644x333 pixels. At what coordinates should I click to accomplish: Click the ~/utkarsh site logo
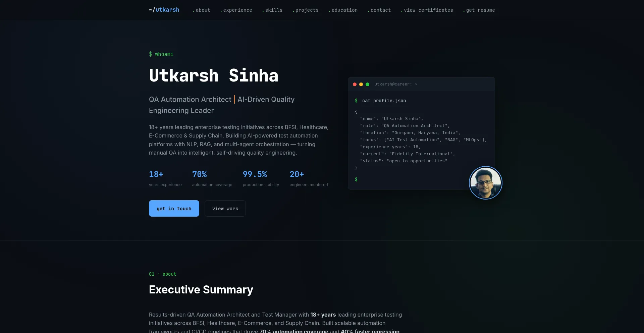(x=164, y=10)
